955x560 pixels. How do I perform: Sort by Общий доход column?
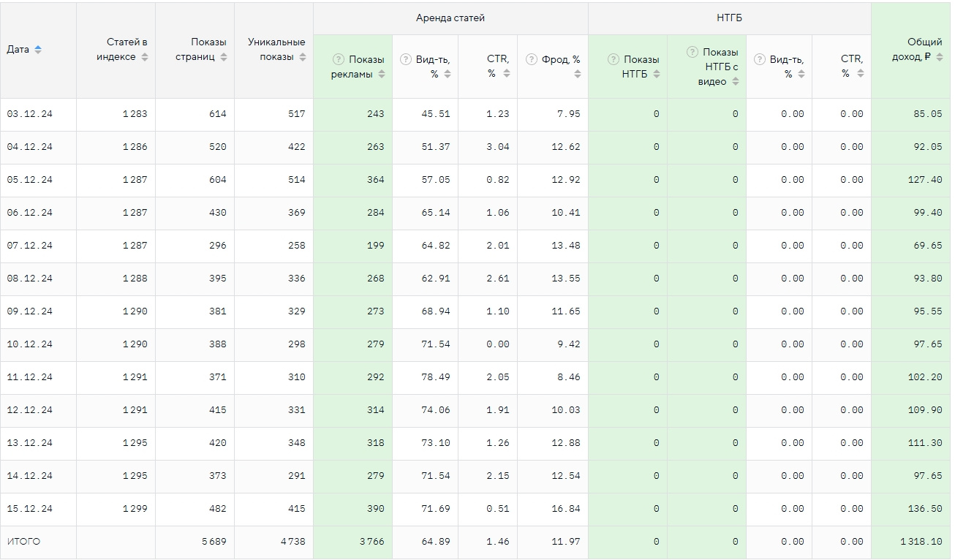(939, 57)
